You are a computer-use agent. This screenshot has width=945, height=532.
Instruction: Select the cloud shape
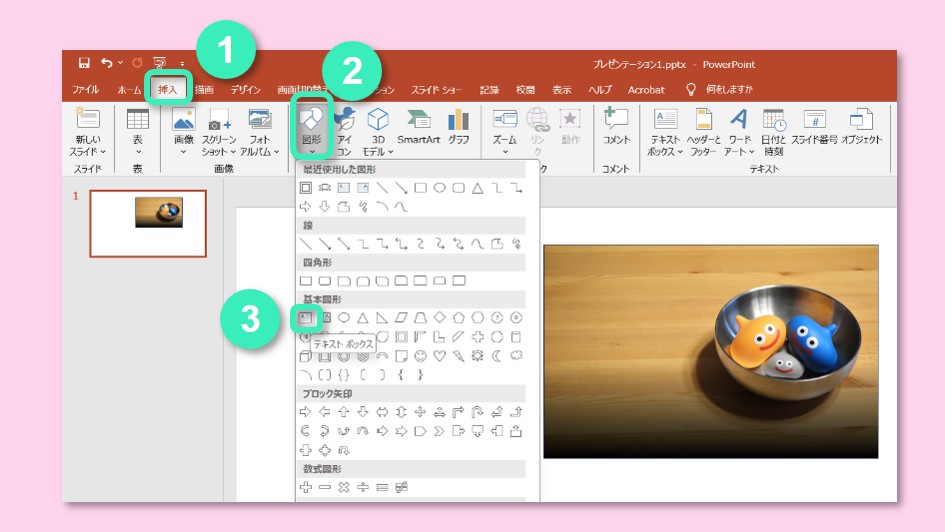pyautogui.click(x=516, y=356)
